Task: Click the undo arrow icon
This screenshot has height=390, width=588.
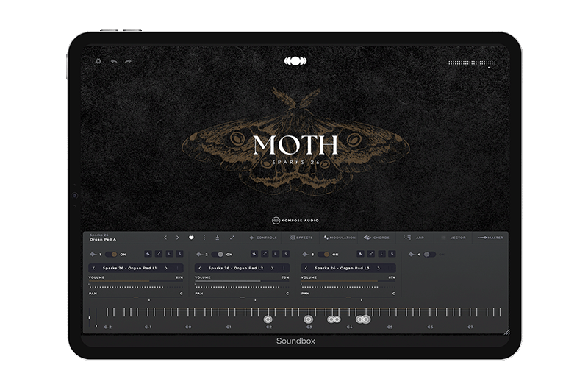Action: (114, 61)
